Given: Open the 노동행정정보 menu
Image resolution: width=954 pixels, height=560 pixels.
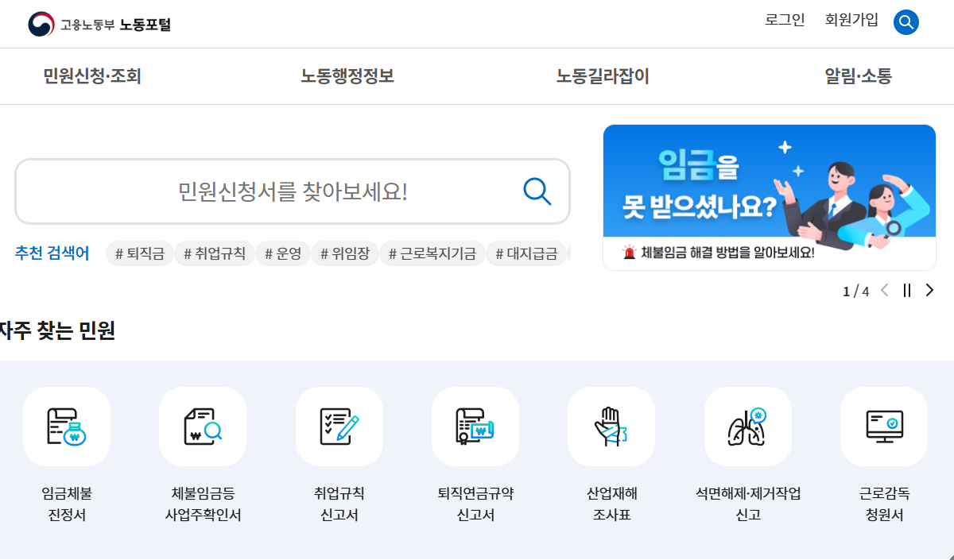Looking at the screenshot, I should tap(347, 76).
